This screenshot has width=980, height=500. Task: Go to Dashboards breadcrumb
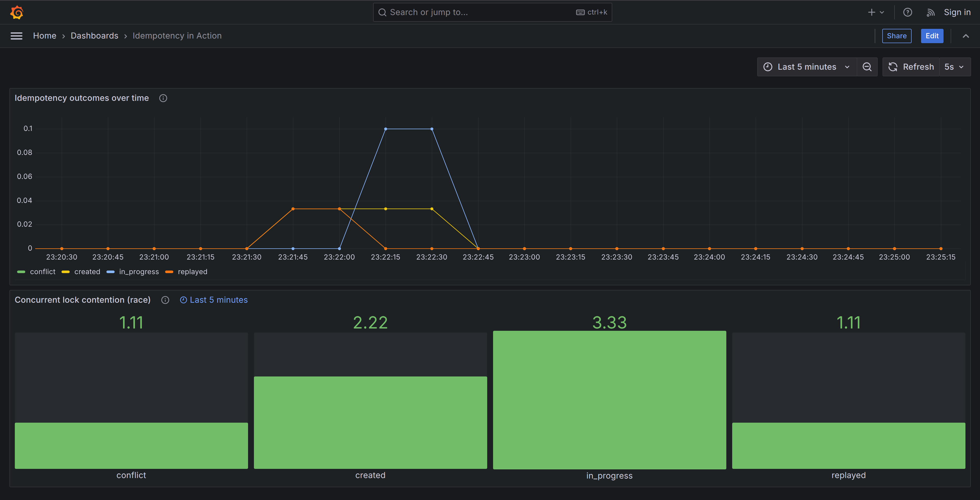tap(94, 36)
